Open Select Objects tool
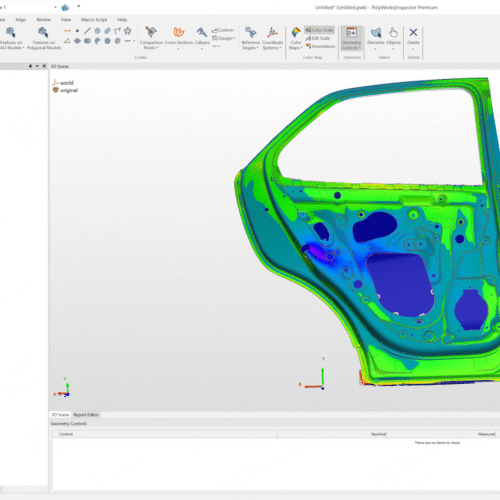Viewport: 500px width, 500px height. 393,35
